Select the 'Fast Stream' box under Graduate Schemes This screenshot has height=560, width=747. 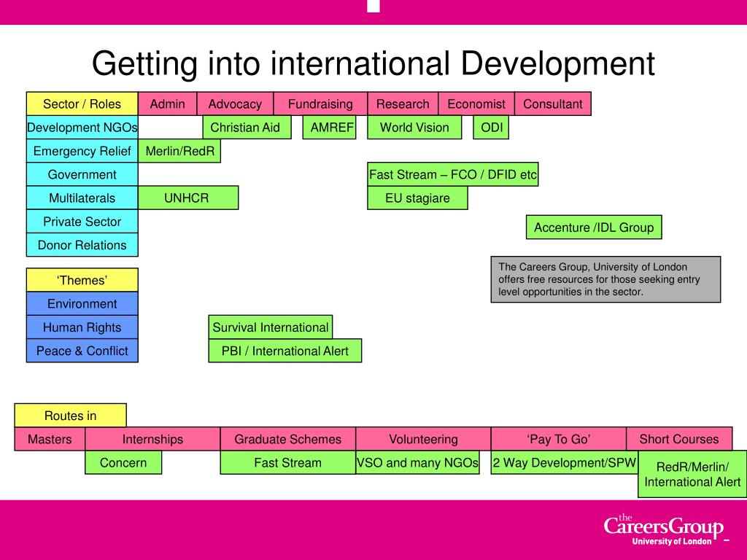click(288, 462)
